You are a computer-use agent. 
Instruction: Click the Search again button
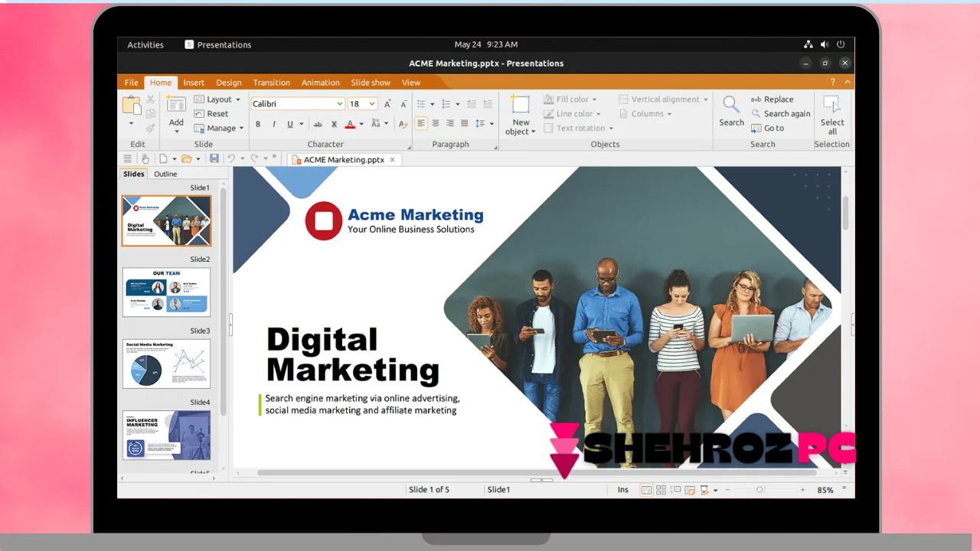pos(780,114)
